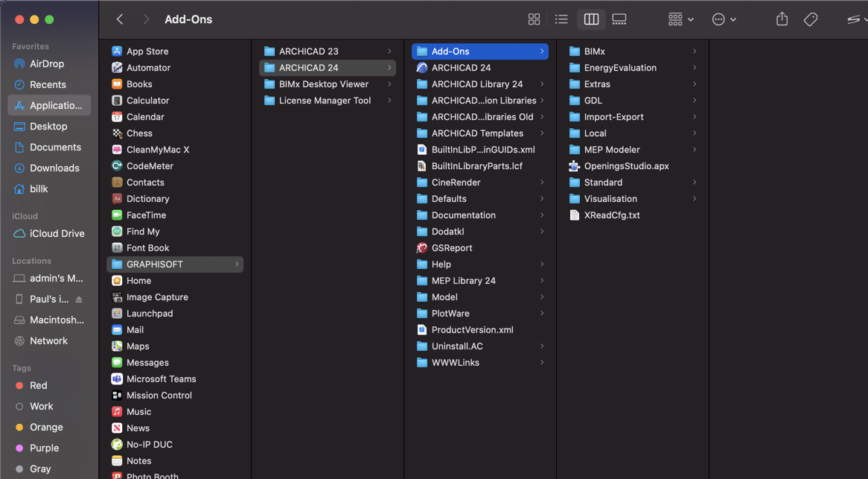The width and height of the screenshot is (868, 479).
Task: Switch to gallery view in toolbar
Action: point(619,19)
